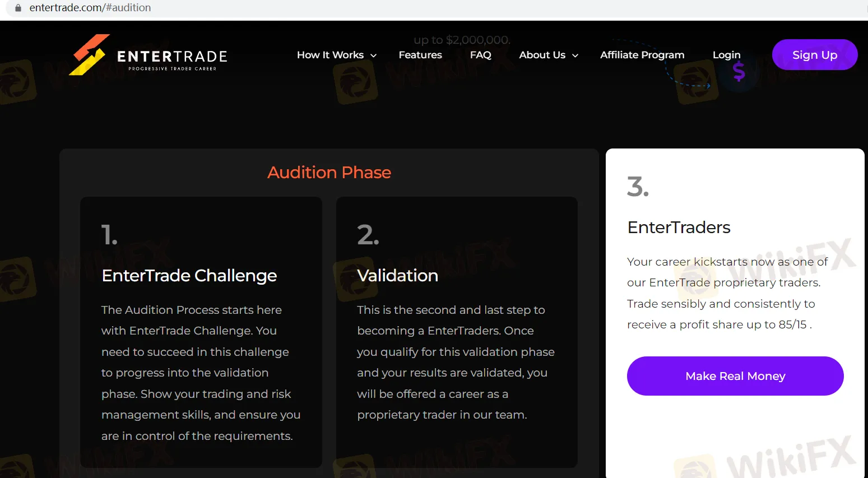Click the Make Real Money button

tap(735, 376)
